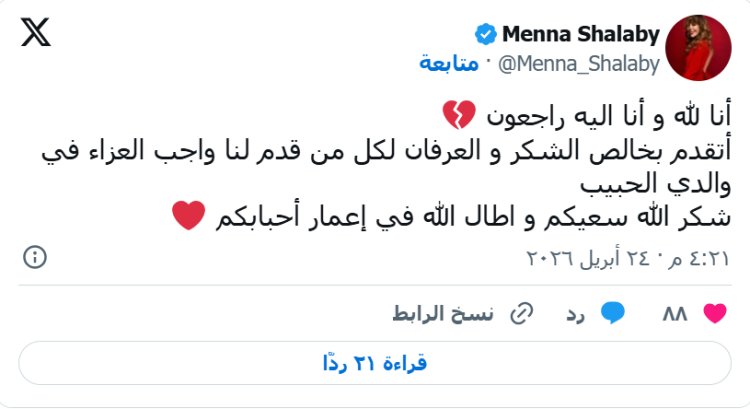
Task: Like the post with the pink heart icon
Action: click(x=714, y=314)
